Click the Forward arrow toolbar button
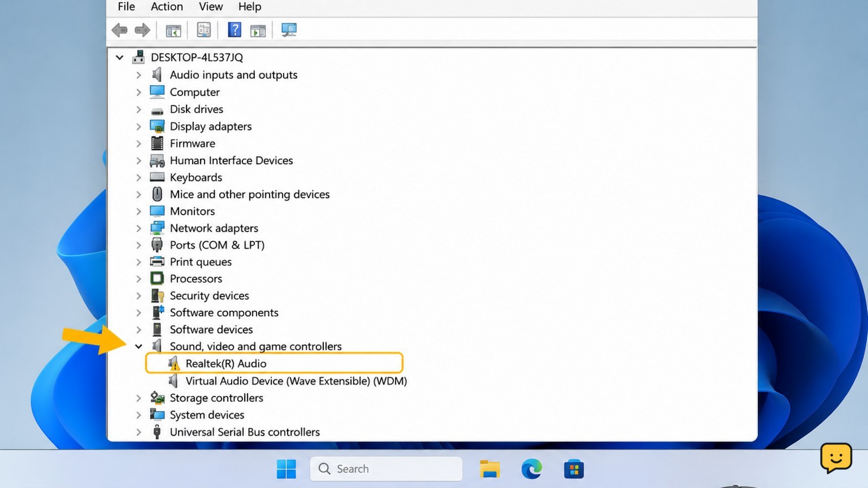 (x=142, y=30)
